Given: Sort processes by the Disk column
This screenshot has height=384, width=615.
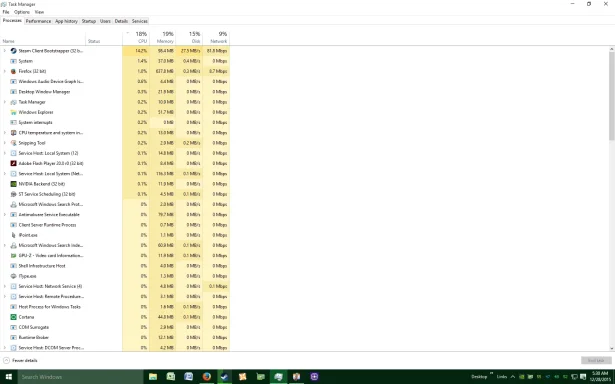Looking at the screenshot, I should [189, 38].
